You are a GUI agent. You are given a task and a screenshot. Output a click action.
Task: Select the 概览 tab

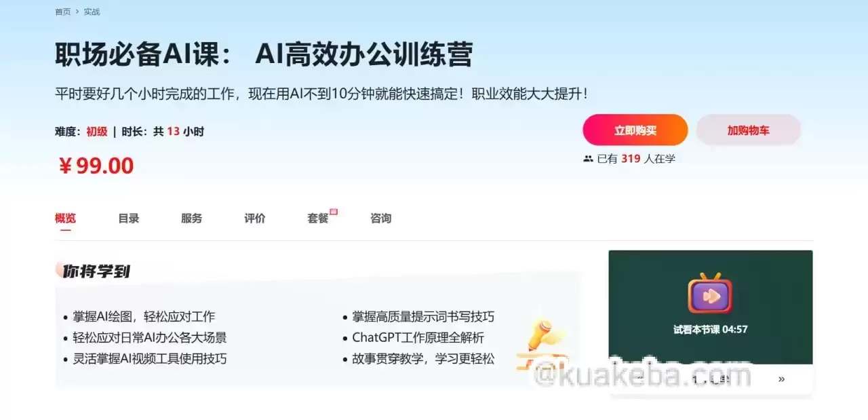(x=66, y=218)
